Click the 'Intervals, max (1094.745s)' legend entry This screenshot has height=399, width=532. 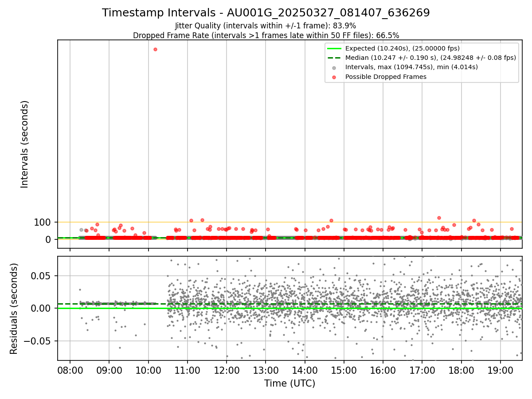coord(411,67)
